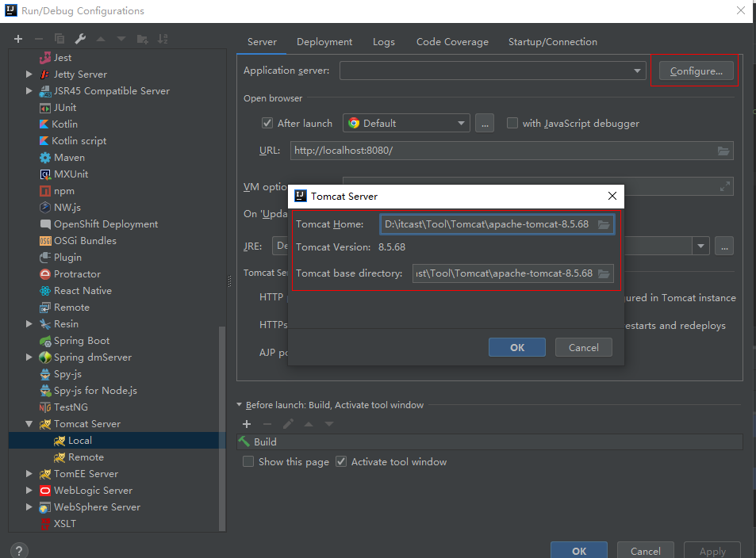Click the Configure... button
This screenshot has height=558, width=756.
[697, 71]
